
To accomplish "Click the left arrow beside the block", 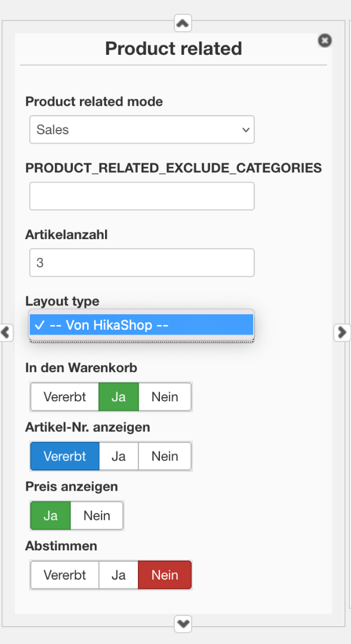I will tap(6, 332).
